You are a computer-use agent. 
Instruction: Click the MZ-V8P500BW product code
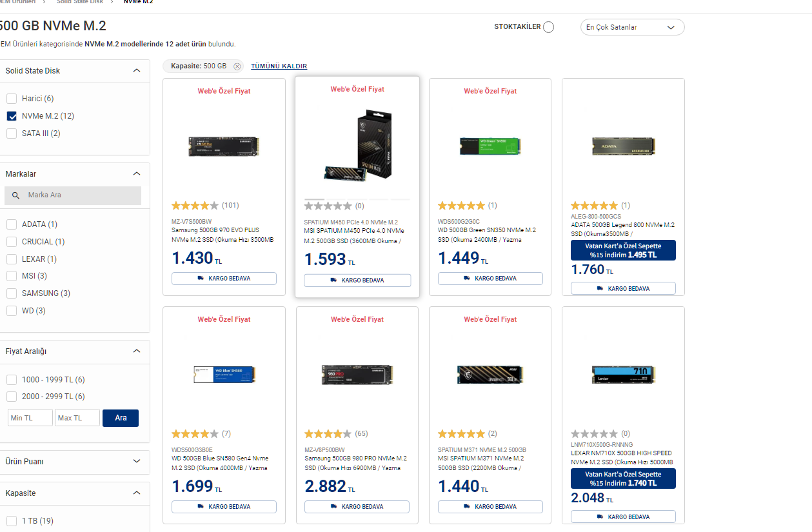324,450
